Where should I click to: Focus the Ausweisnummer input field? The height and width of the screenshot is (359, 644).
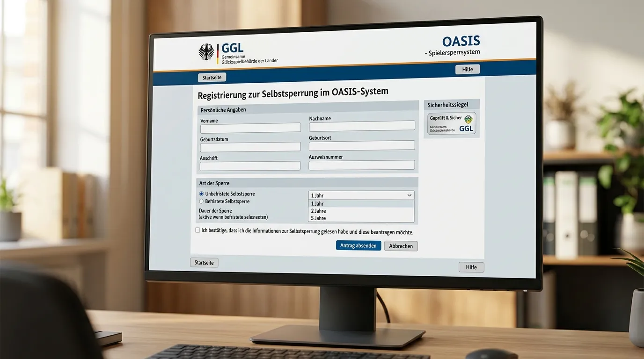click(362, 165)
